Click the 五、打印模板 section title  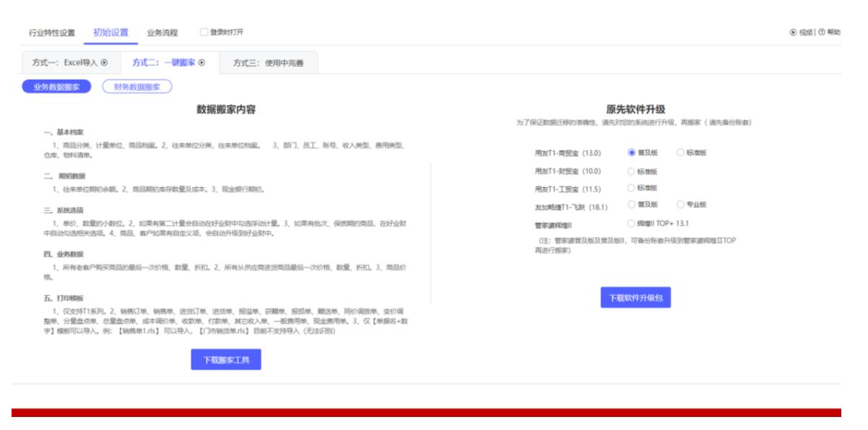[63, 298]
